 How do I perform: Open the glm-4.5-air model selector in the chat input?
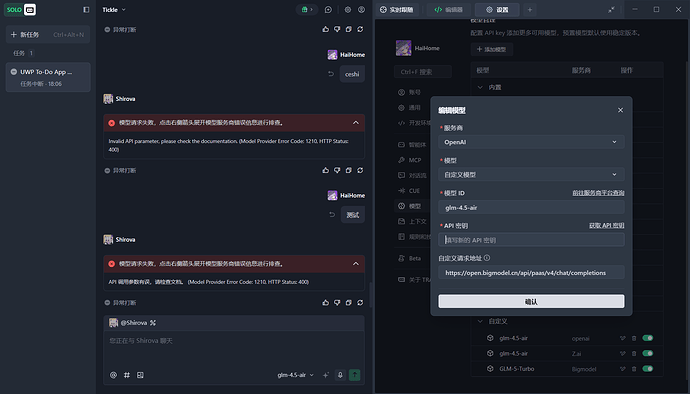[295, 375]
